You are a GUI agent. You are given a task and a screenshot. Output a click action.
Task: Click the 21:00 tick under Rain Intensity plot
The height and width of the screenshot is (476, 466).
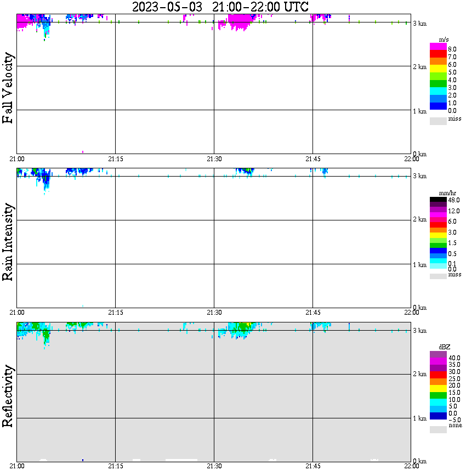(16, 313)
